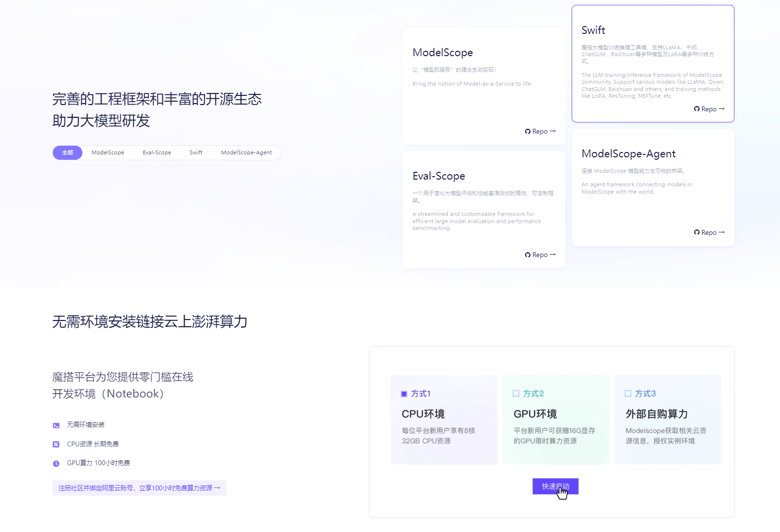Image resolution: width=780 pixels, height=532 pixels.
Task: Click the terminal icon beside 无需环境安装
Action: click(x=56, y=426)
